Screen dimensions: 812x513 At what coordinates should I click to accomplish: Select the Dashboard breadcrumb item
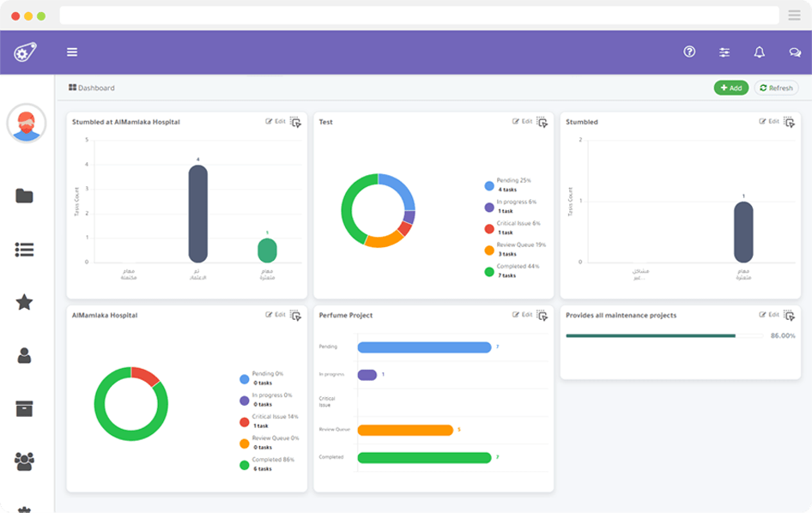pos(93,88)
